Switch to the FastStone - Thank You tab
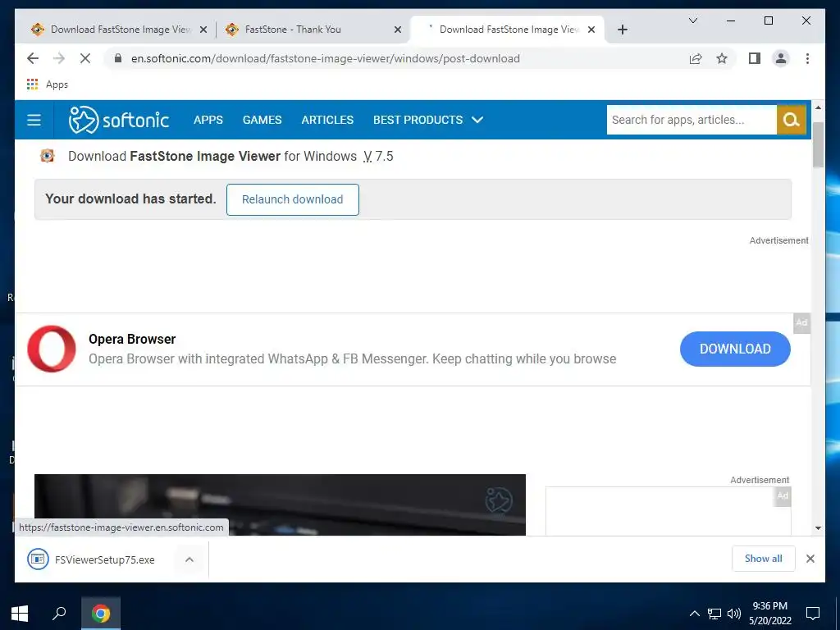Image resolution: width=840 pixels, height=630 pixels. 313,30
